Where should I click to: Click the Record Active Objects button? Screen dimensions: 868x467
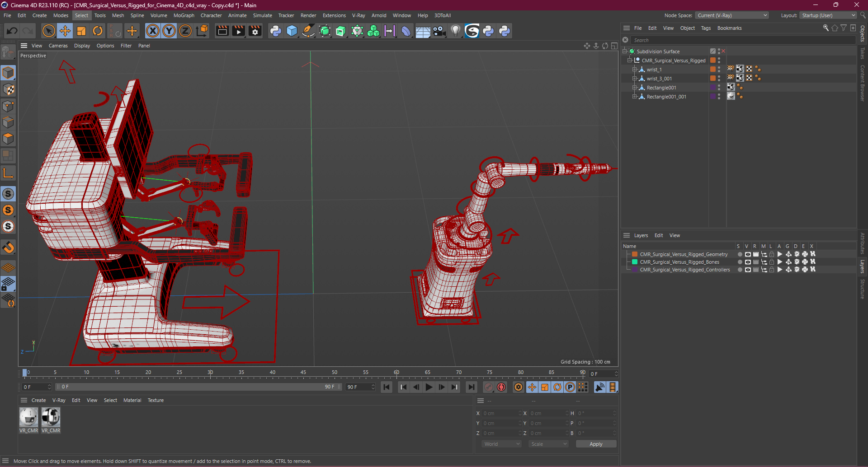click(489, 387)
